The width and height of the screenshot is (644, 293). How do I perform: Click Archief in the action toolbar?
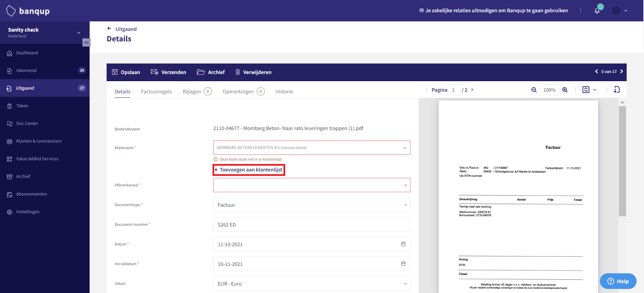point(211,72)
